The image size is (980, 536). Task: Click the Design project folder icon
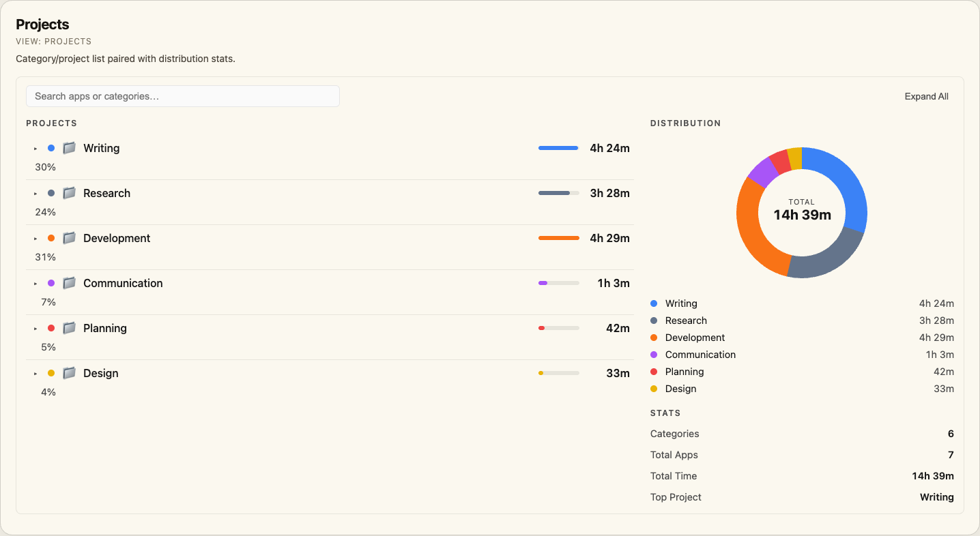tap(69, 373)
